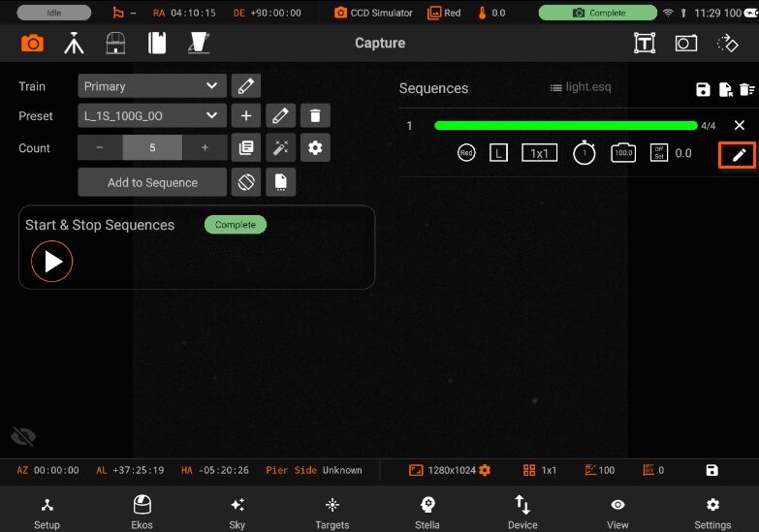This screenshot has width=759, height=532.
Task: Open the framing text overlay tool
Action: (x=645, y=44)
